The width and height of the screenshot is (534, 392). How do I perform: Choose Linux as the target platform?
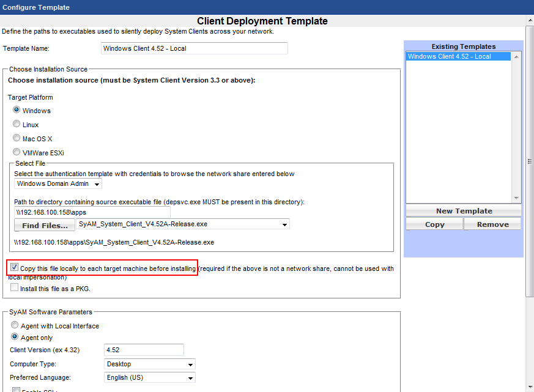[x=17, y=124]
